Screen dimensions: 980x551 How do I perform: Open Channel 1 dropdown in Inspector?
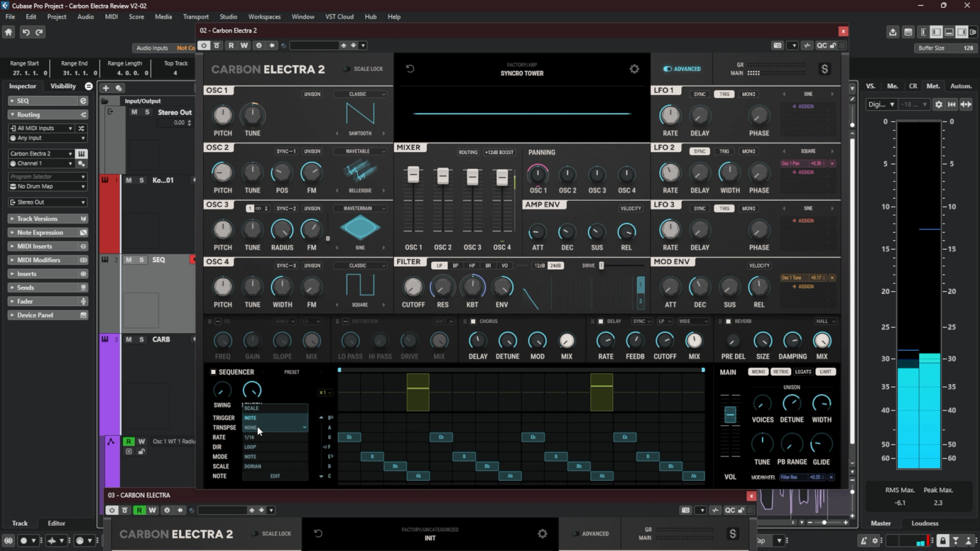pos(42,163)
